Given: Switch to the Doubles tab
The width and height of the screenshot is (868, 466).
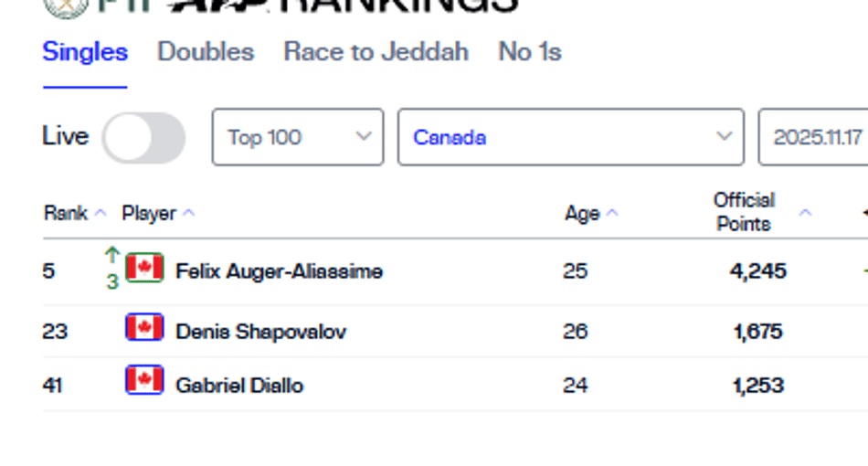Looking at the screenshot, I should [206, 52].
